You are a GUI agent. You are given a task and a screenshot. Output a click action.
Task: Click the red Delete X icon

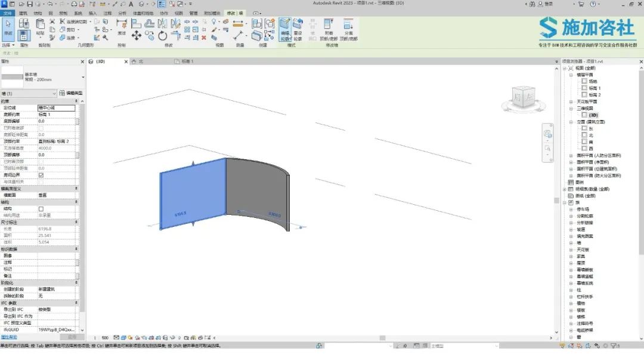pos(204,38)
